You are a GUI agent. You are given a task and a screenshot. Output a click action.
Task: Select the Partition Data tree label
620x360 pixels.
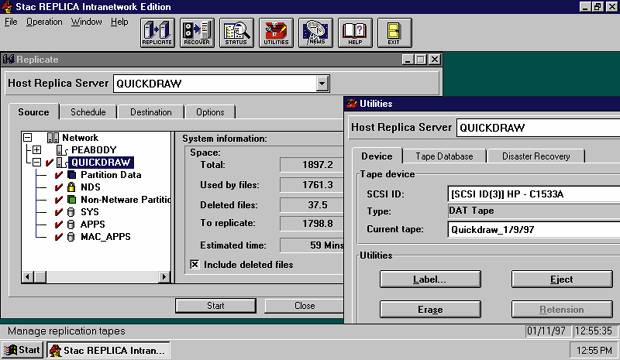pos(111,175)
